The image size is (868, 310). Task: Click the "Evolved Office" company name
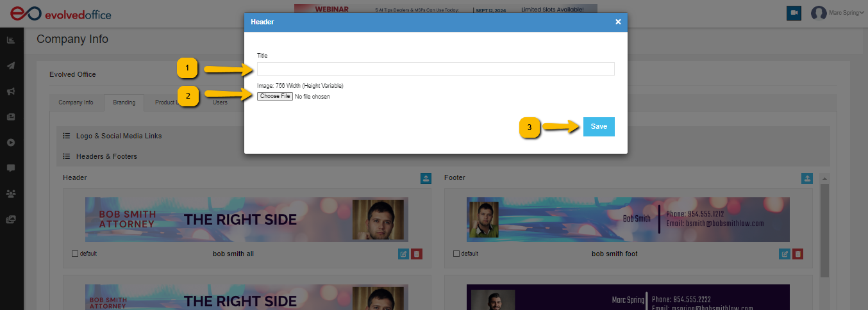72,74
